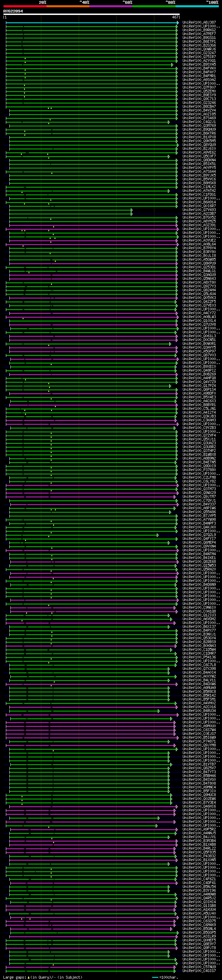Select hit label UniRef100_B5GGP5
222x980 pixels.
[199, 932]
